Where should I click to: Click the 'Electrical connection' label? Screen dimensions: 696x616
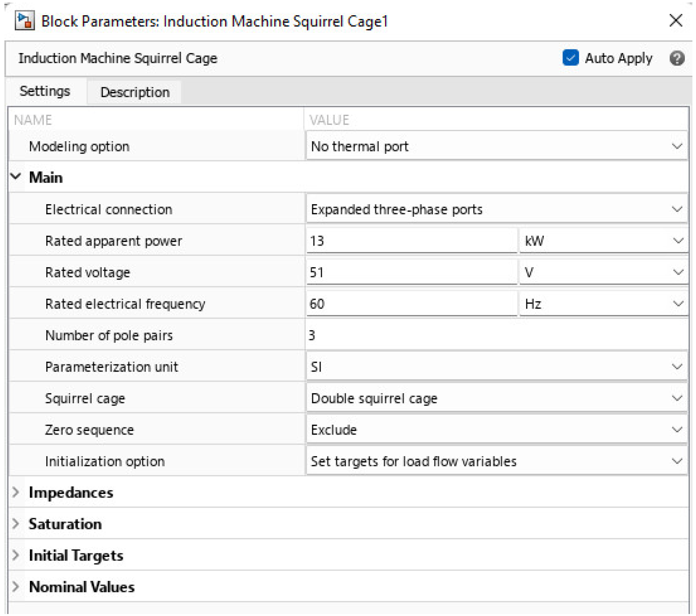(x=108, y=209)
